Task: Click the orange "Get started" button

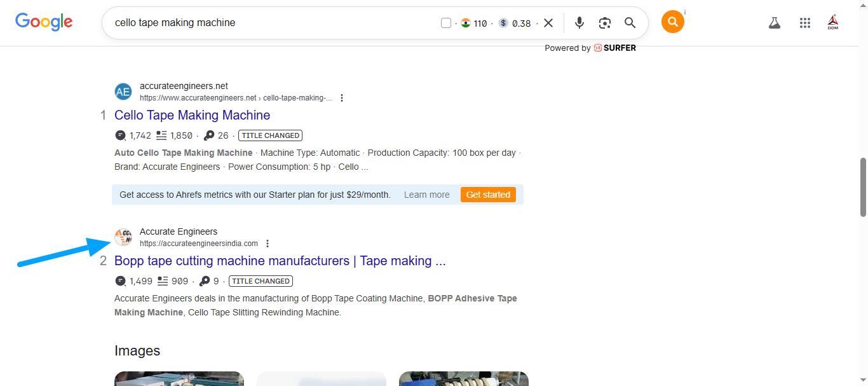Action: point(488,195)
